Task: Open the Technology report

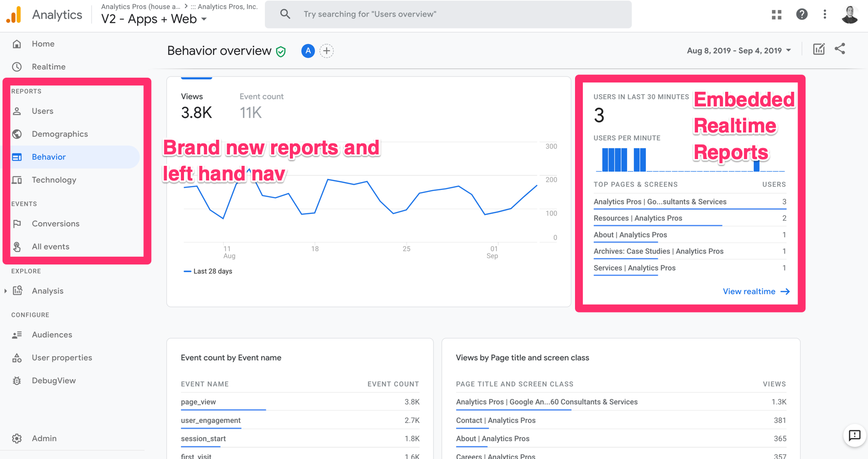Action: 54,180
